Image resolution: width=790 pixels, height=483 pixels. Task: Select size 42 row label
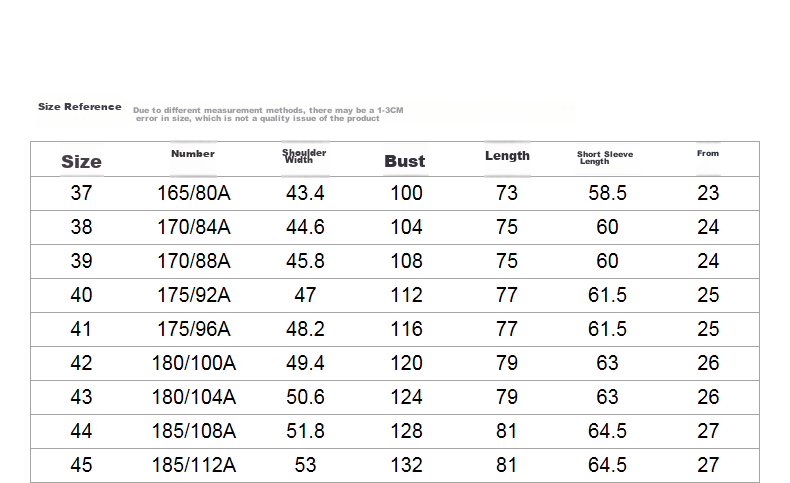82,363
